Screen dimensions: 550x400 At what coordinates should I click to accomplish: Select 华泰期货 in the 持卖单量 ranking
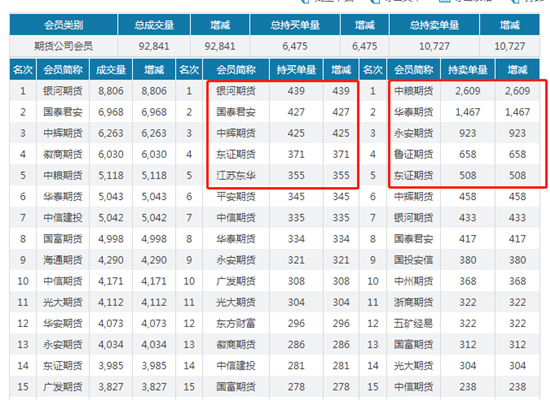[414, 112]
